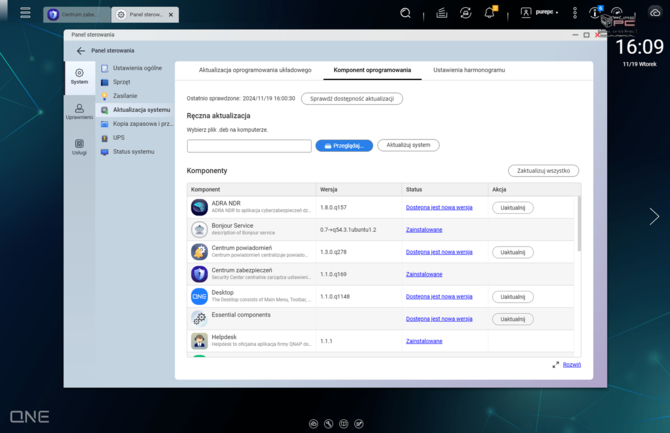Switch to Aktualizacja oprogramowania układowego tab
The image size is (670, 433).
255,70
